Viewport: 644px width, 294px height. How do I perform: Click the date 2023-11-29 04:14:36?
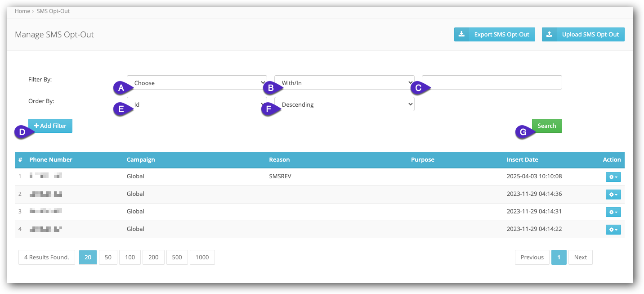coord(534,194)
